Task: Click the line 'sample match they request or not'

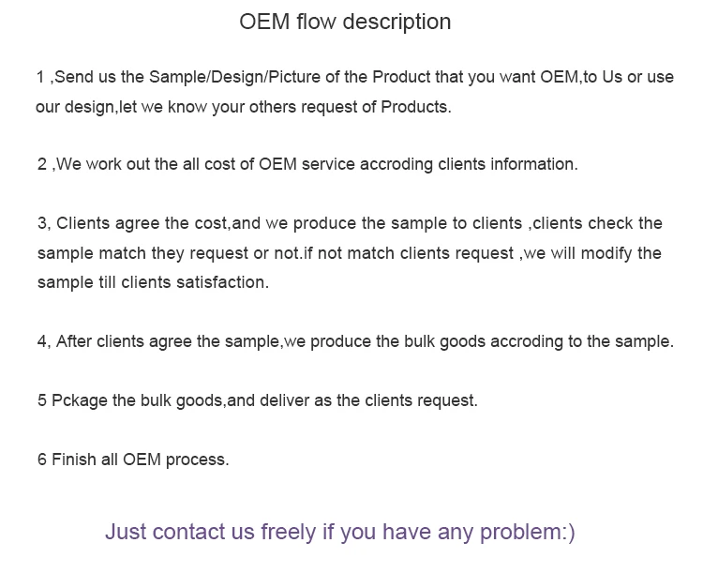Action: (x=350, y=253)
